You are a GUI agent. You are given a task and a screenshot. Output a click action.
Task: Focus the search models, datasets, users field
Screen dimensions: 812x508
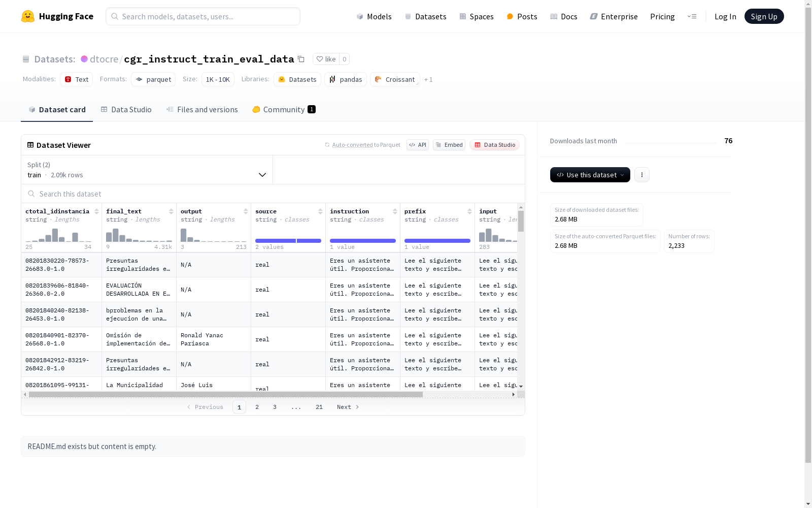[x=203, y=16]
